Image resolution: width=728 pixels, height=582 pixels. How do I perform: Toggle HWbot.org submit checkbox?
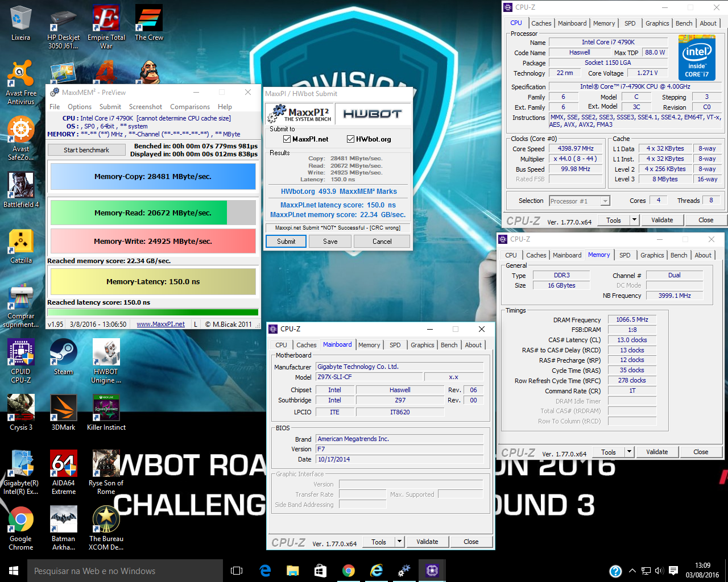point(350,139)
